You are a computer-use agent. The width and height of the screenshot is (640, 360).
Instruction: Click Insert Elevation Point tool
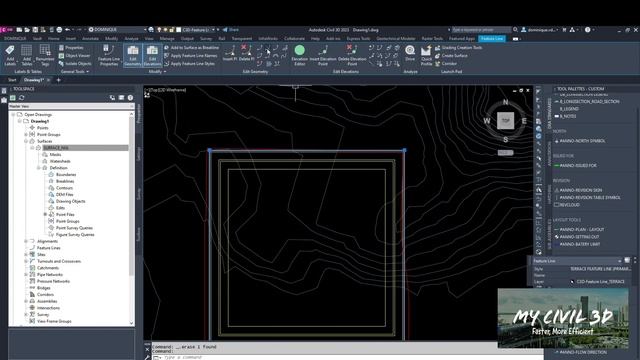[x=323, y=56]
